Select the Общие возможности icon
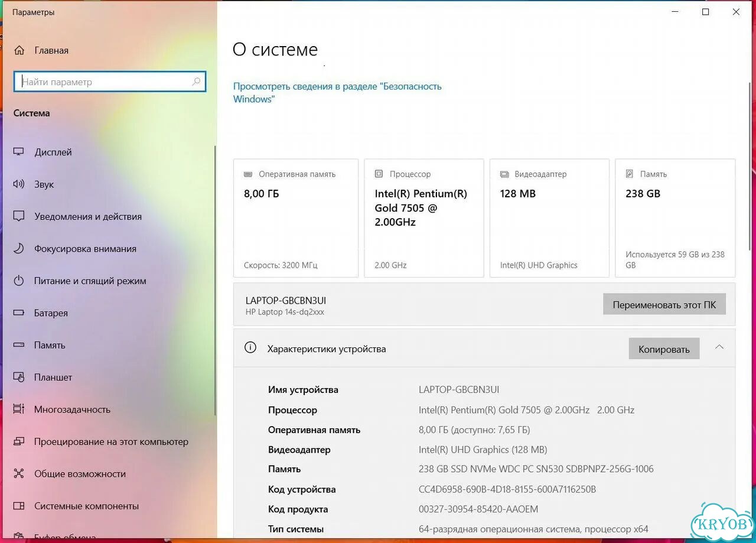Viewport: 756px width, 543px height. click(x=19, y=473)
